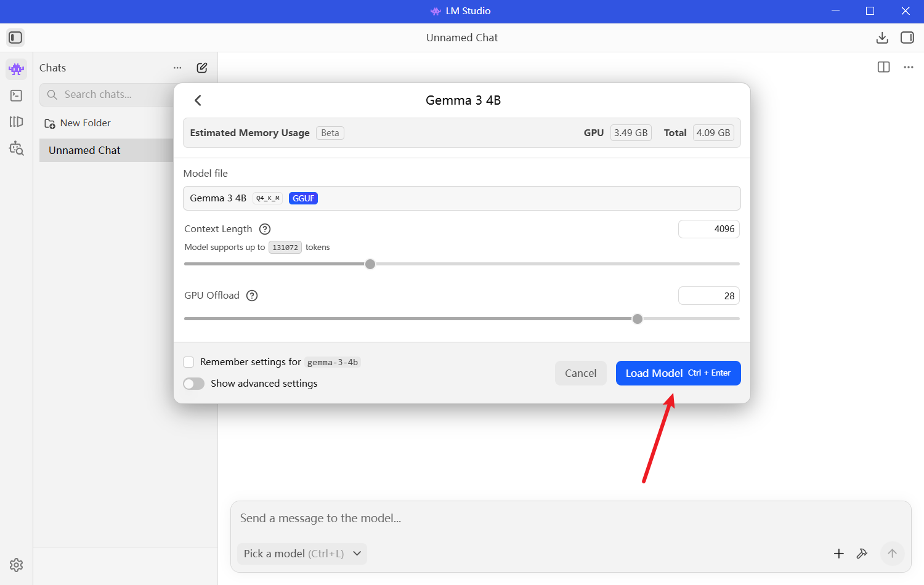Click the GPU Offload slider handle
The height and width of the screenshot is (585, 924).
[x=638, y=319]
